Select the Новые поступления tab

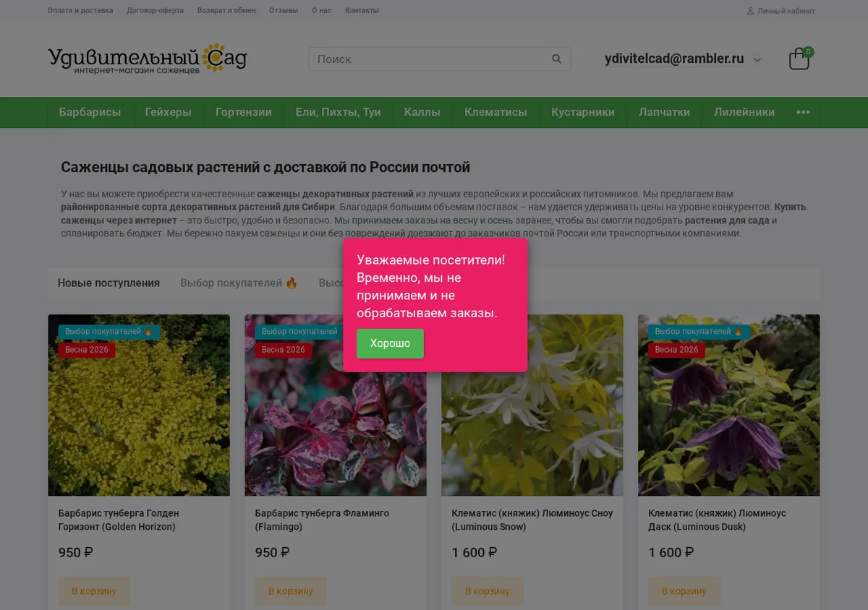pyautogui.click(x=109, y=283)
